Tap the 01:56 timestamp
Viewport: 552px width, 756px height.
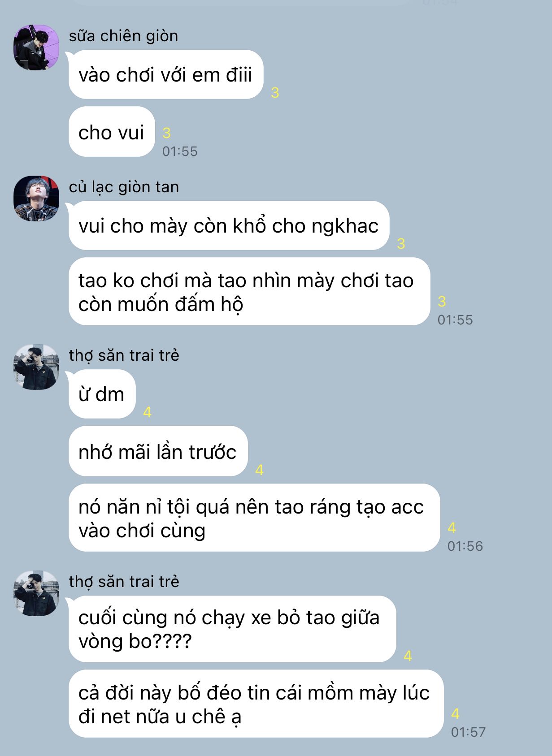click(465, 546)
